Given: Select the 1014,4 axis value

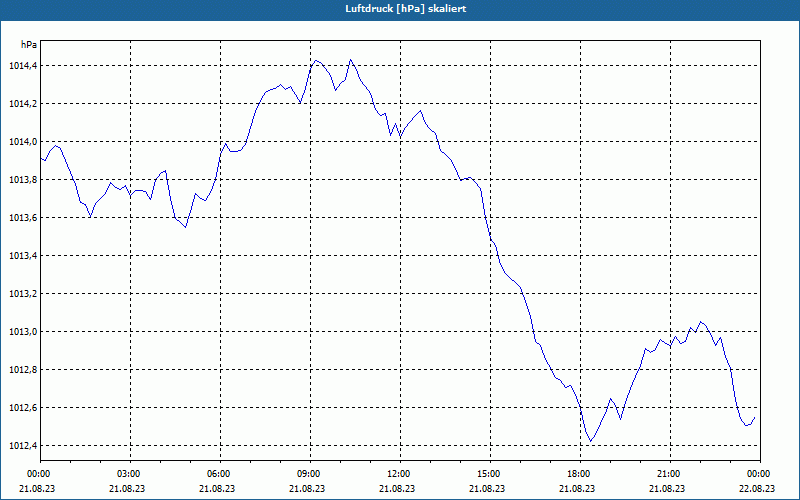Looking at the screenshot, I should [x=23, y=66].
